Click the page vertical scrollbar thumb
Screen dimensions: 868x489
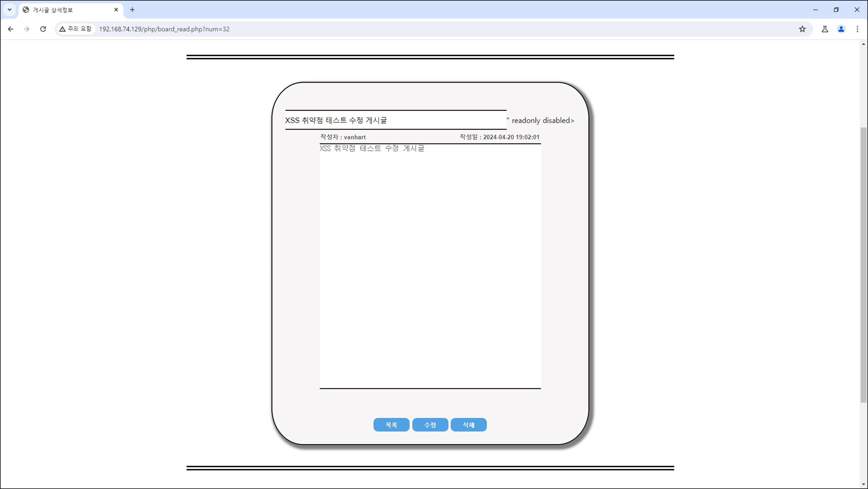click(x=863, y=264)
